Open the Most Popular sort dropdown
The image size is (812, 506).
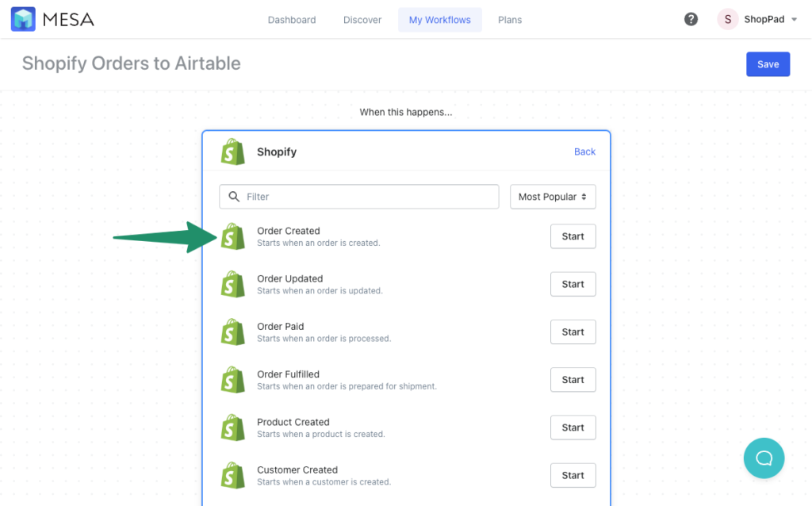point(552,196)
